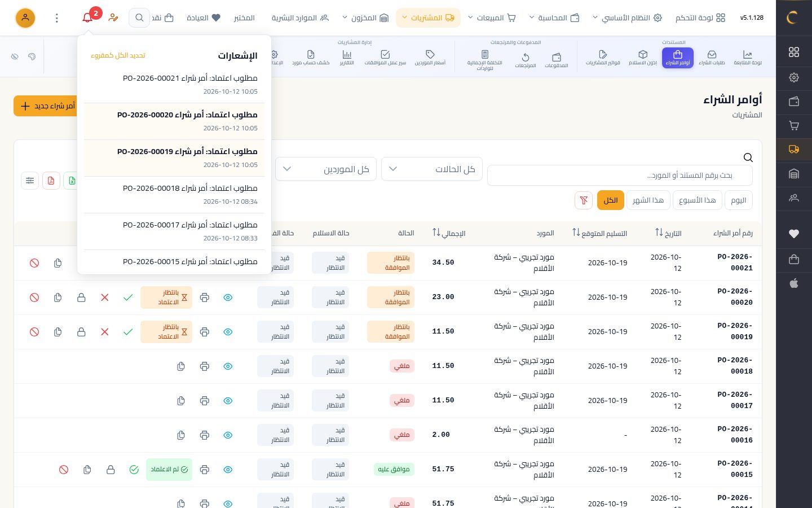Open طلبات الشراء in the ribbon
Image resolution: width=812 pixels, height=508 pixels.
(712, 58)
